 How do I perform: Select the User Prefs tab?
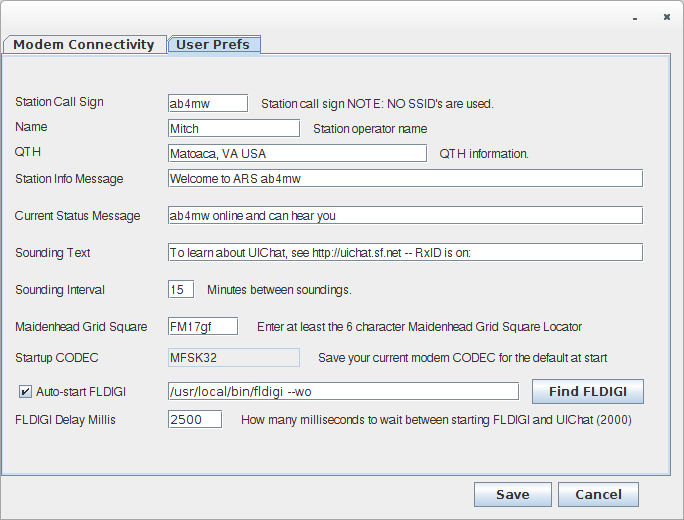[x=214, y=44]
